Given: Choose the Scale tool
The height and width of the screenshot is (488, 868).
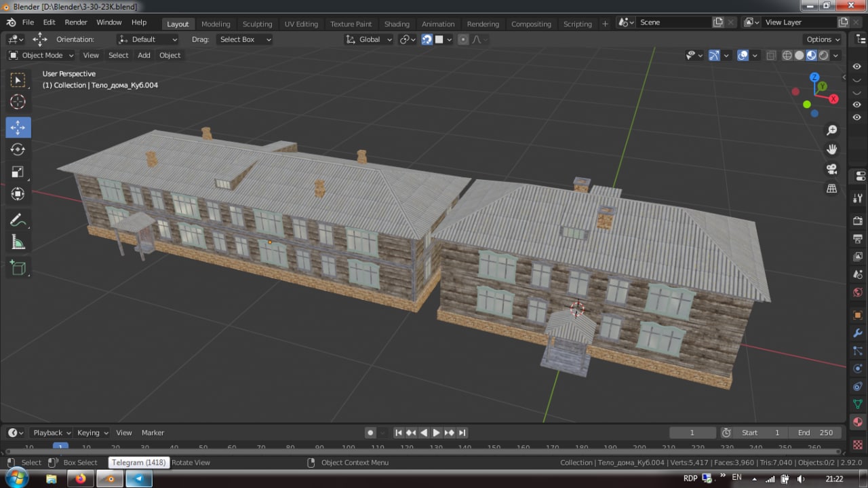Looking at the screenshot, I should [18, 172].
